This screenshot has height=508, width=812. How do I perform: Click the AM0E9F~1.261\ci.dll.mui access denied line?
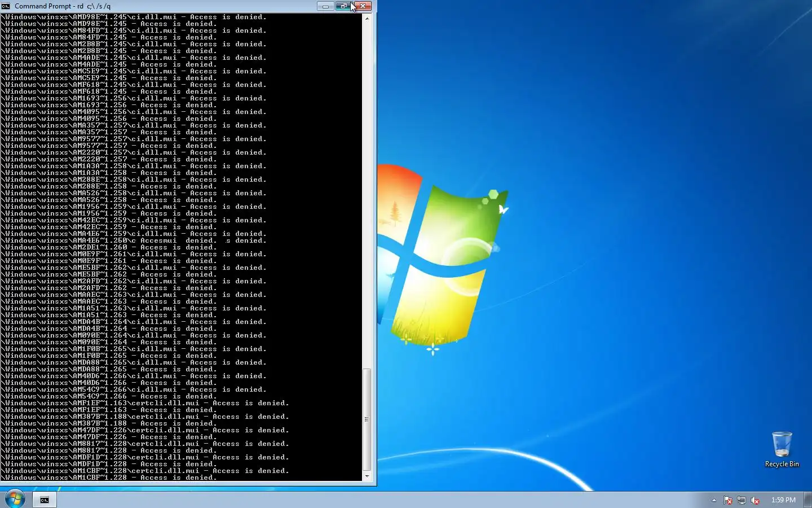pos(134,254)
